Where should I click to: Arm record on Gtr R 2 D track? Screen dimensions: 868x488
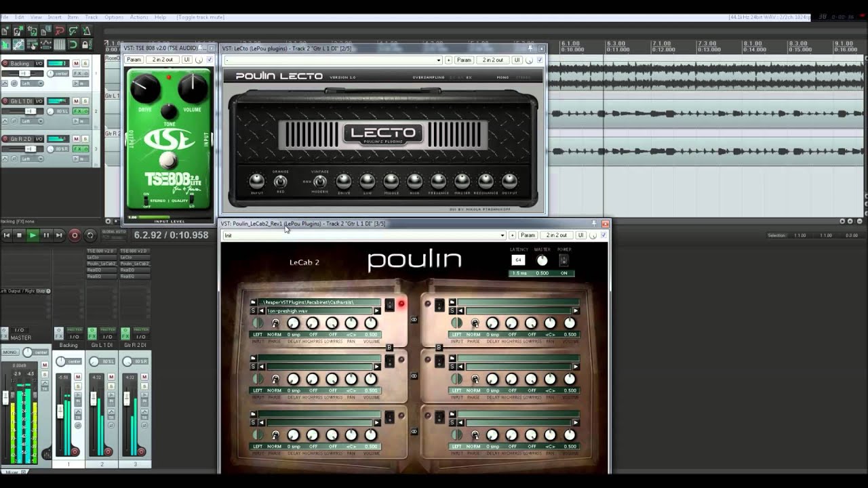(x=5, y=139)
